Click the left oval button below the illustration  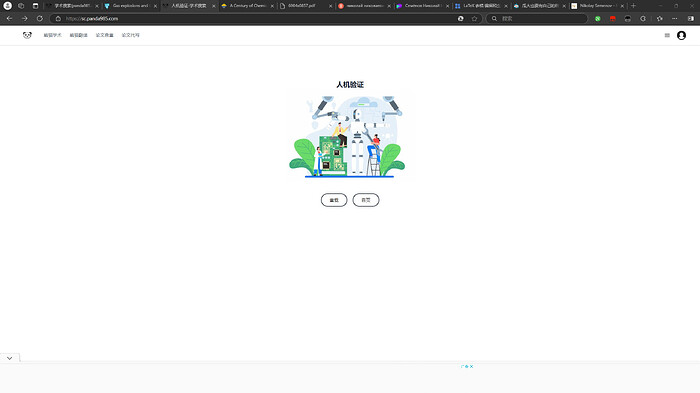[334, 200]
